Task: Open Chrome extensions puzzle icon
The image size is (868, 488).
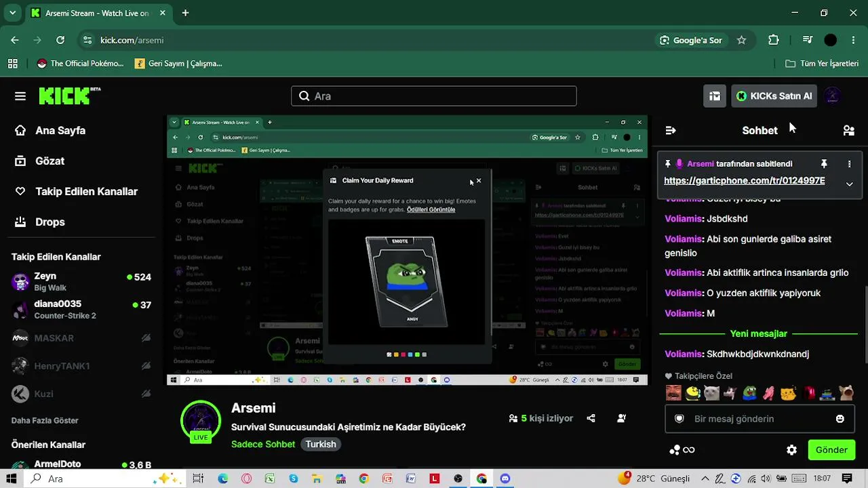Action: (x=774, y=40)
